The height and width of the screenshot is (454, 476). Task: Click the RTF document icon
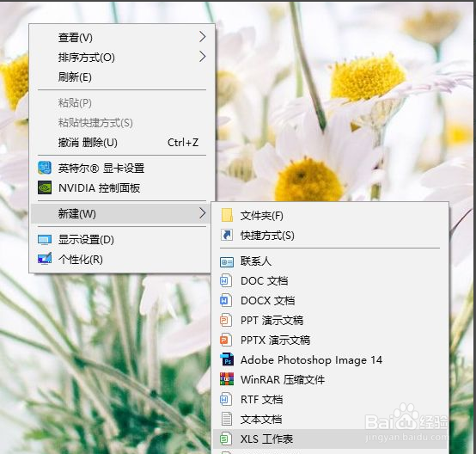(x=226, y=399)
